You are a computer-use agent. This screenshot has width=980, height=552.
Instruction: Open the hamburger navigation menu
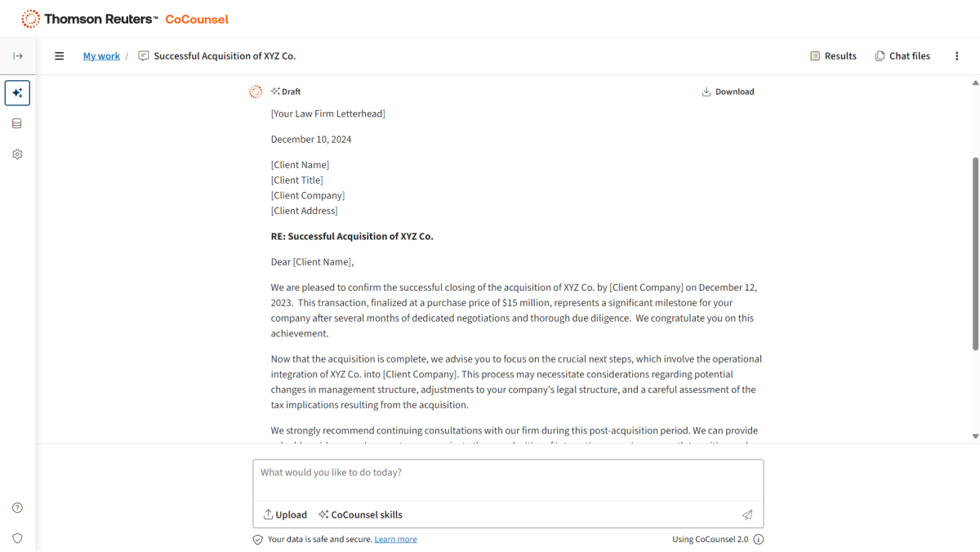(x=59, y=56)
